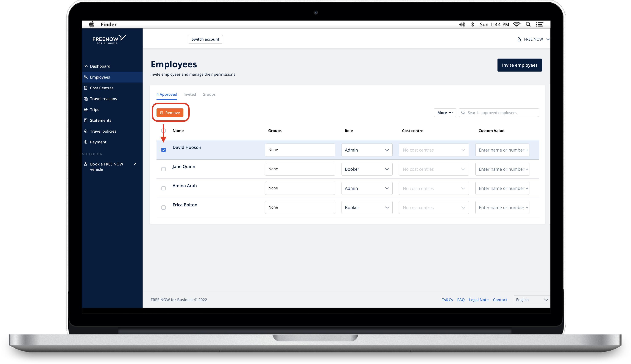631x364 pixels.
Task: Click the user profile icon next to FREE NOW
Action: [519, 39]
